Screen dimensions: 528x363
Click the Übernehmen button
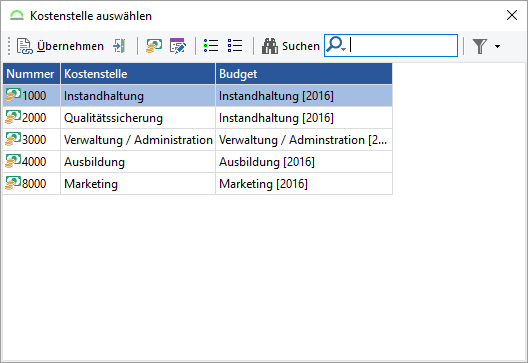click(60, 46)
